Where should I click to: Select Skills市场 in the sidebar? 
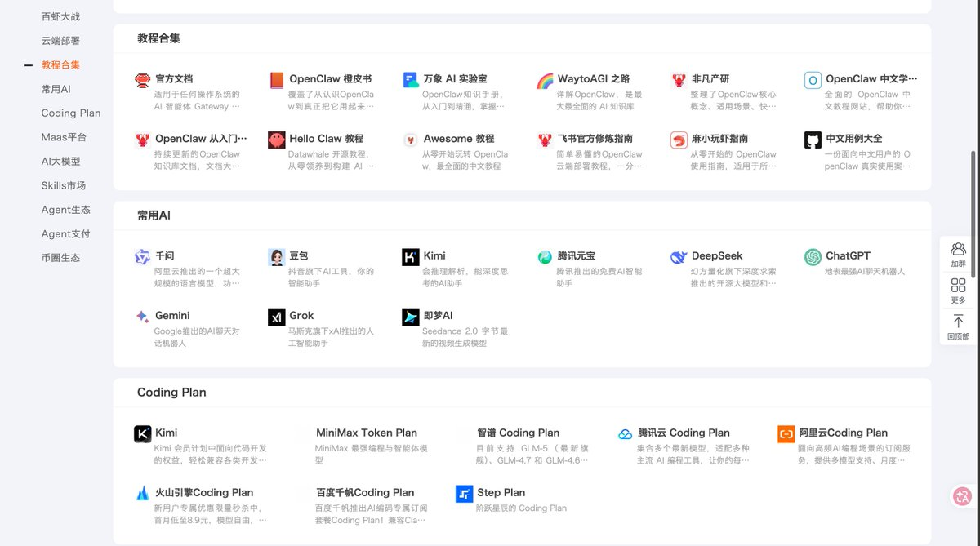click(64, 185)
